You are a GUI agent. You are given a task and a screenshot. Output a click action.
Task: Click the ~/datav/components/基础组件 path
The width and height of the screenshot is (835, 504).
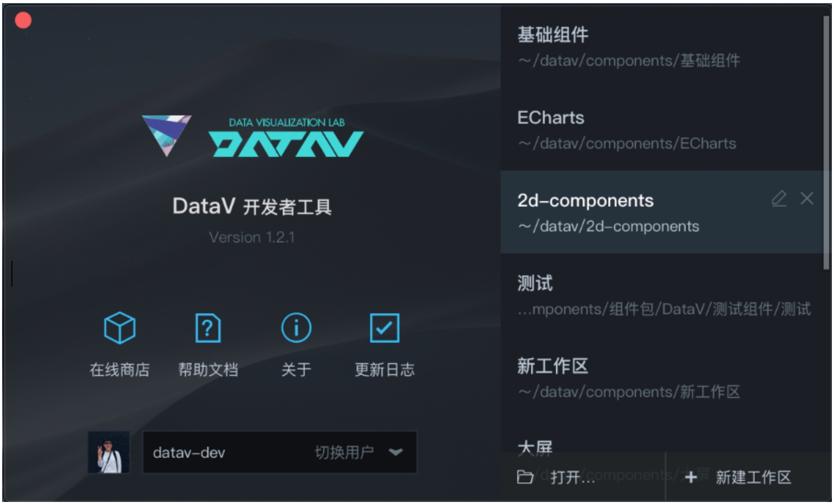click(629, 61)
